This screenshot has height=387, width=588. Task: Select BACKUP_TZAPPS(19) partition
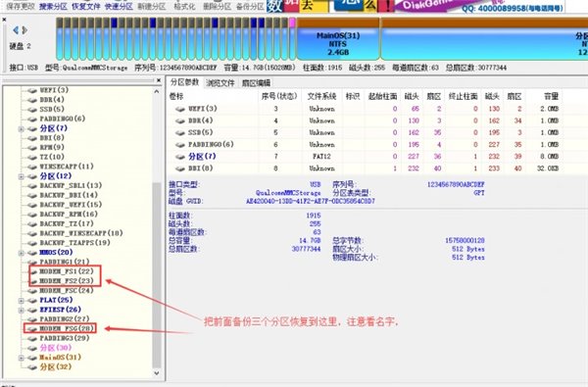(74, 243)
